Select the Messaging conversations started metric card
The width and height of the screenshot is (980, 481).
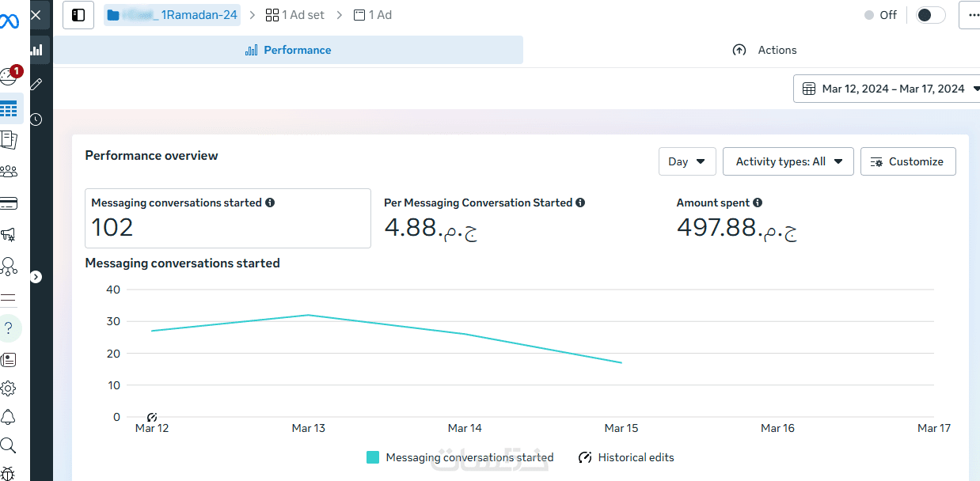tap(228, 218)
